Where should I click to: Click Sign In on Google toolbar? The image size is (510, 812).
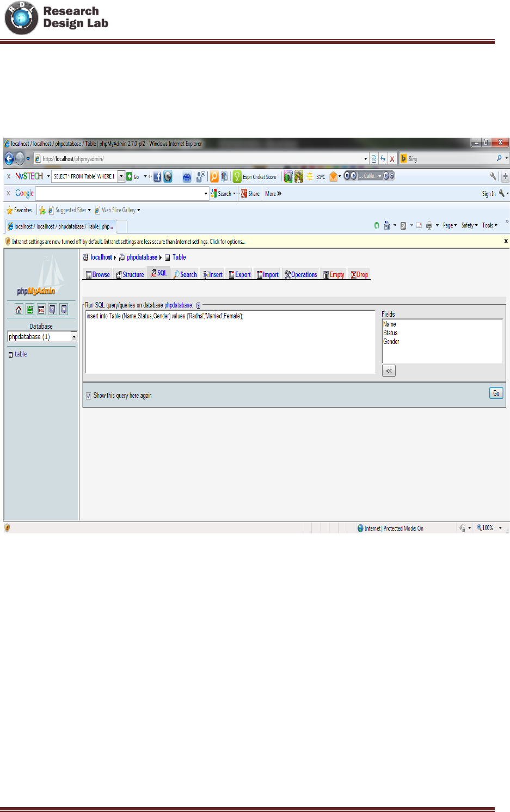(x=489, y=194)
